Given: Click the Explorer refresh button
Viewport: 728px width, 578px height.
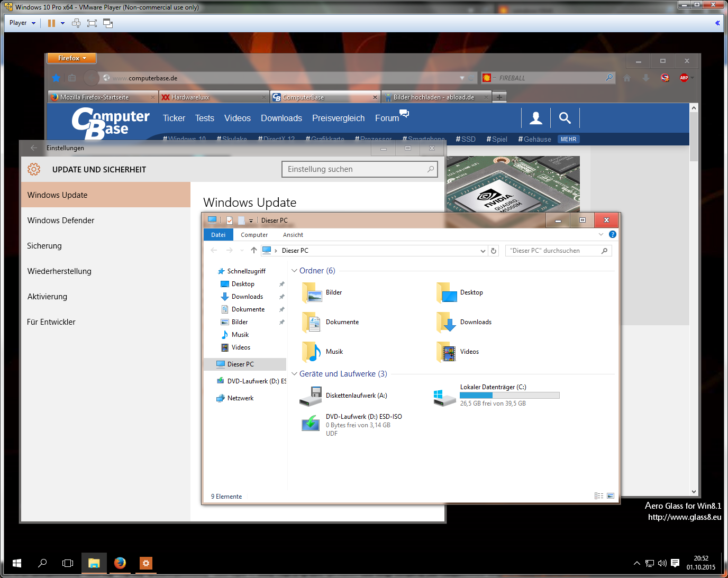Looking at the screenshot, I should coord(494,251).
